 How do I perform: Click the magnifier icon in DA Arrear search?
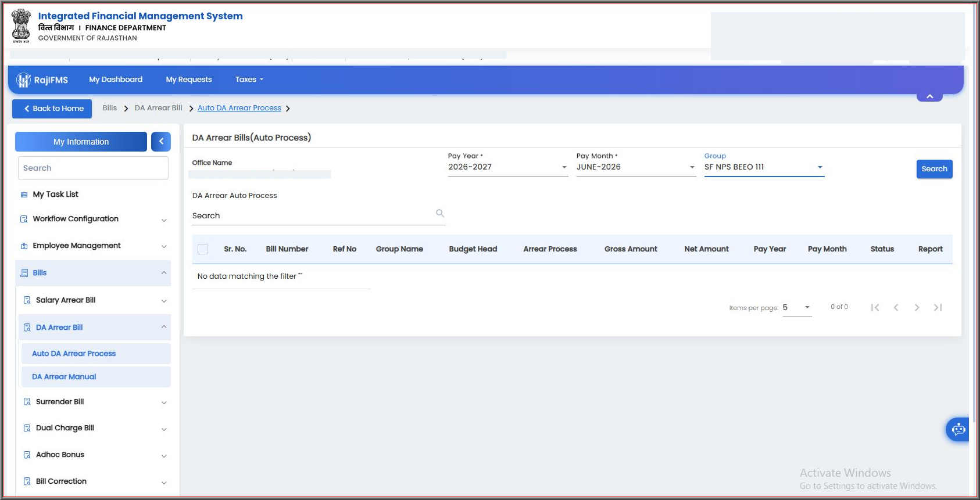440,213
